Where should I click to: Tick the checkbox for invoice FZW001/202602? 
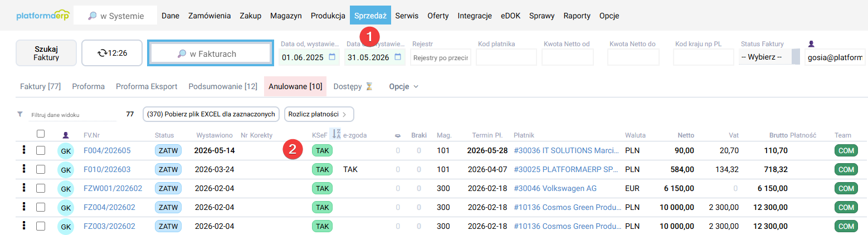pos(40,188)
